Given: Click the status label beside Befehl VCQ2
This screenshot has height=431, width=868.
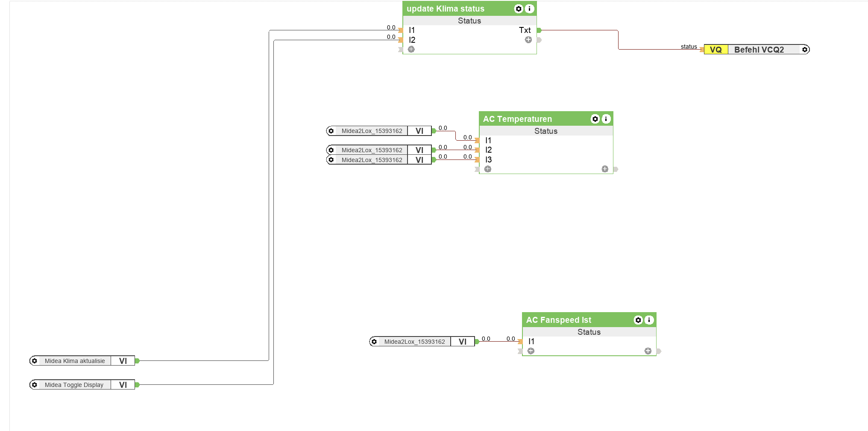Looking at the screenshot, I should coord(689,47).
